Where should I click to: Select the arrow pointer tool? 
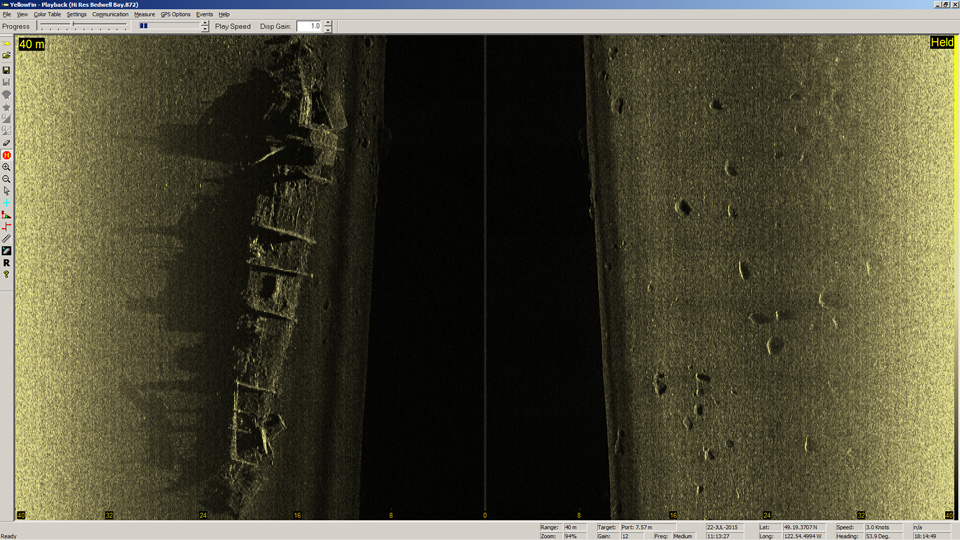pyautogui.click(x=6, y=191)
